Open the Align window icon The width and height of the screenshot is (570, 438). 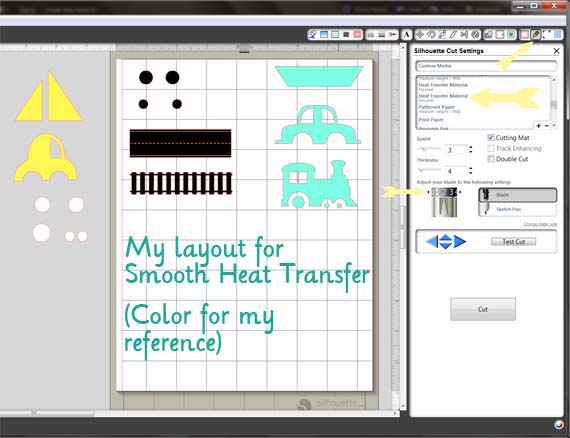pyautogui.click(x=464, y=35)
